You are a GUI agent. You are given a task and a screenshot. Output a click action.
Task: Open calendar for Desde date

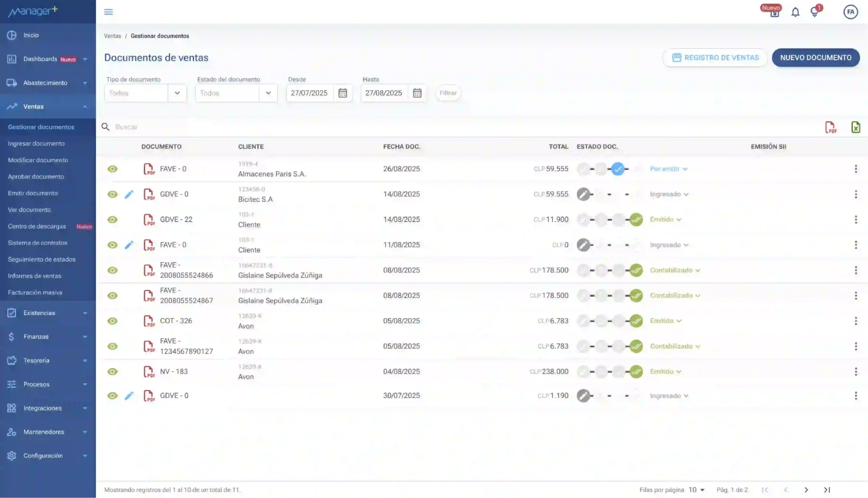pyautogui.click(x=342, y=93)
